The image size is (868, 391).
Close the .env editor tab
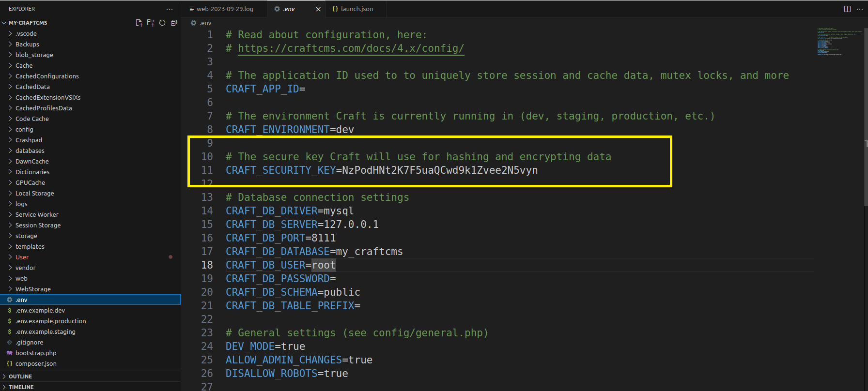pos(318,9)
